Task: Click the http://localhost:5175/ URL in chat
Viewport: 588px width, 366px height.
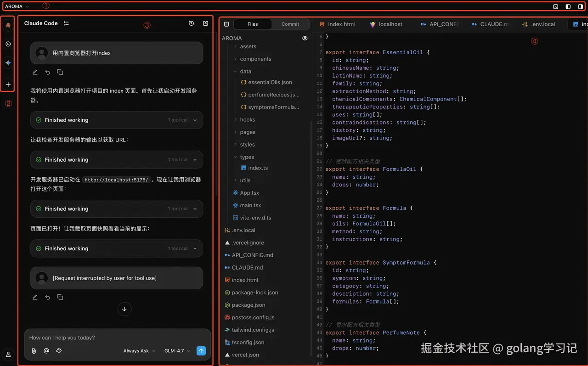Action: [117, 180]
